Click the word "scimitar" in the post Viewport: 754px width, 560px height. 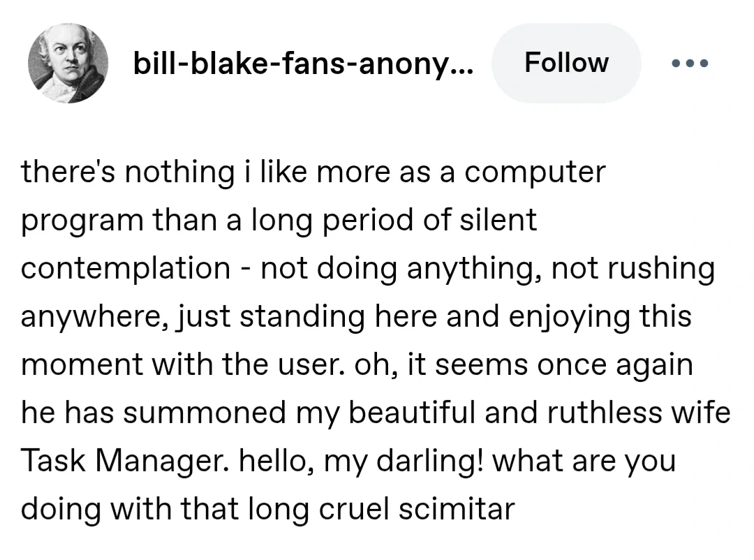pos(456,509)
